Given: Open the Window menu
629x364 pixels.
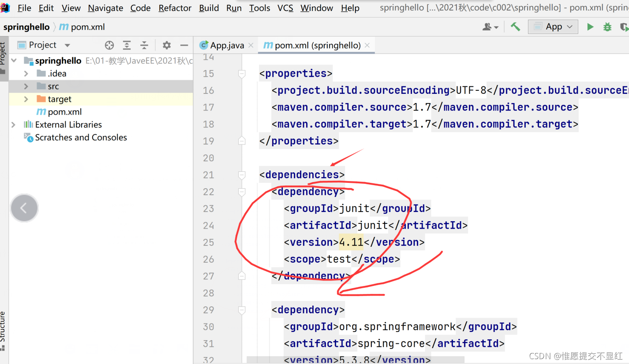Looking at the screenshot, I should click(317, 8).
